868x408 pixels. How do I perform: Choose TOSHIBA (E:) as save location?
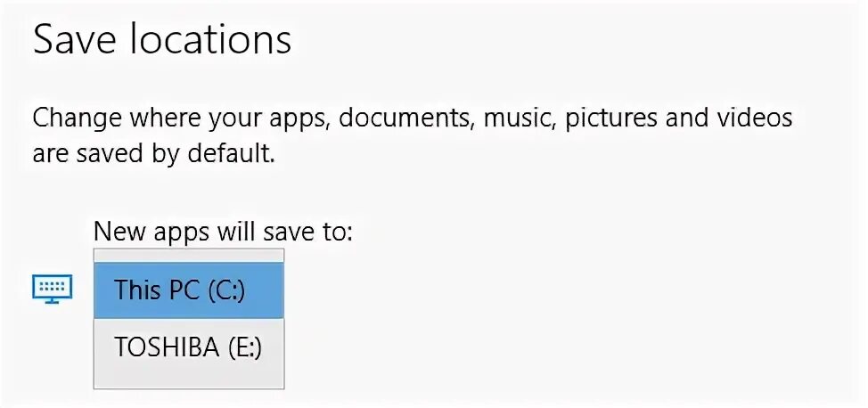[x=188, y=347]
